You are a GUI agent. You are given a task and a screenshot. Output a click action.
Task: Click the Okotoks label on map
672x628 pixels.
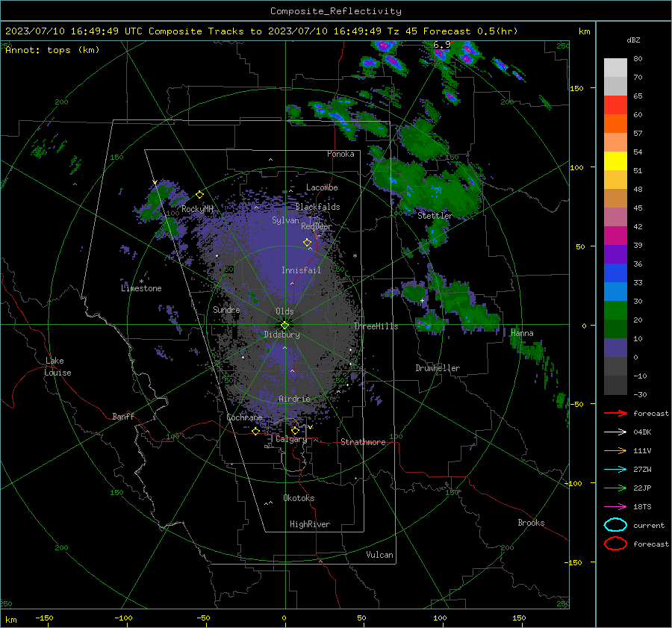coord(299,498)
